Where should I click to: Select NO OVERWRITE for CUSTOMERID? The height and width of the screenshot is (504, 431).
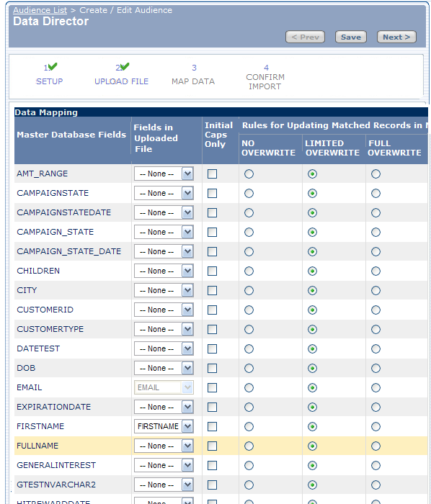pyautogui.click(x=249, y=310)
